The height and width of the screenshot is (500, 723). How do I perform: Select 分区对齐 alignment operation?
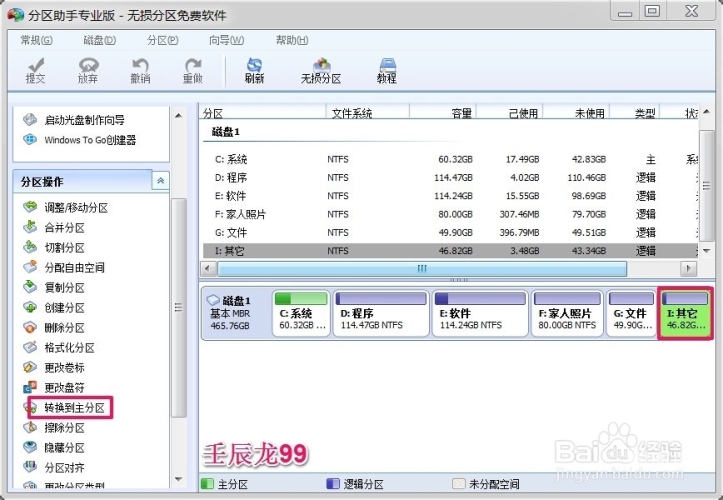pyautogui.click(x=54, y=468)
